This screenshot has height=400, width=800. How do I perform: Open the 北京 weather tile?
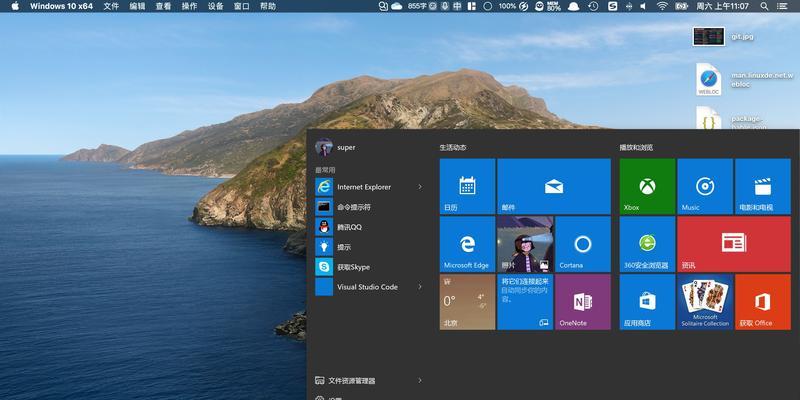(467, 302)
